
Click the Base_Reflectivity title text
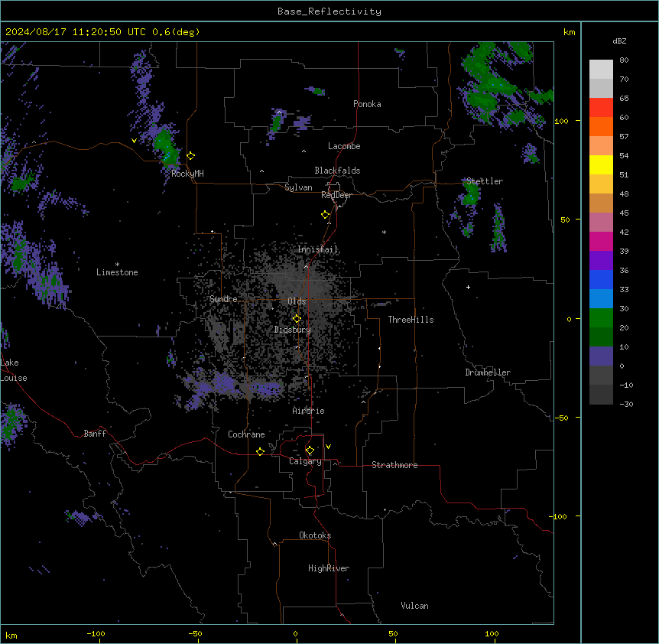329,11
